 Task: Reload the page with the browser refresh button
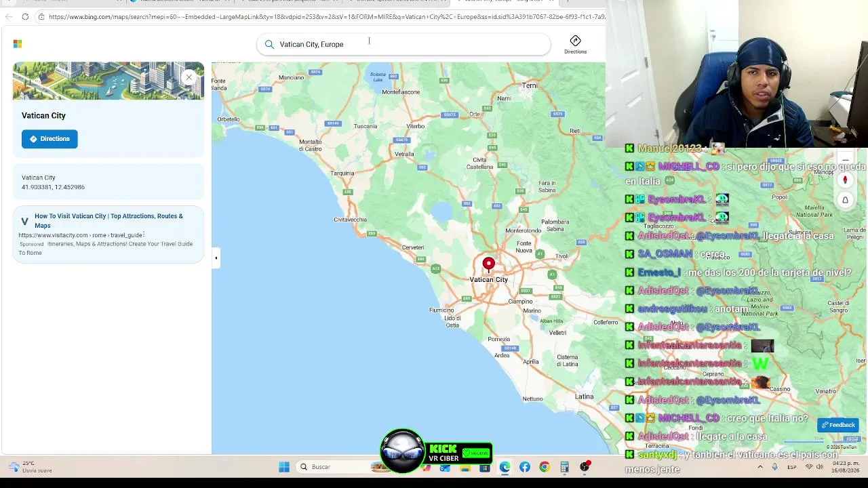(25, 17)
